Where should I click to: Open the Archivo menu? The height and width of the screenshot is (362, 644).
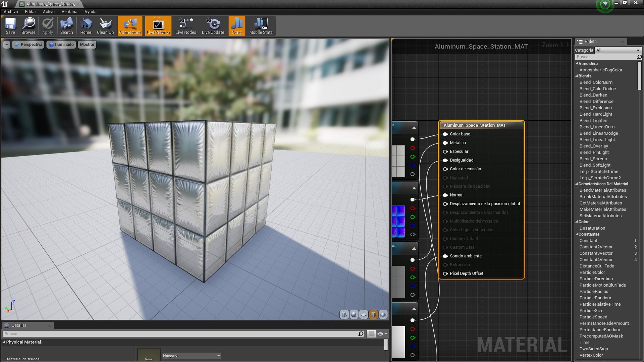coord(11,11)
